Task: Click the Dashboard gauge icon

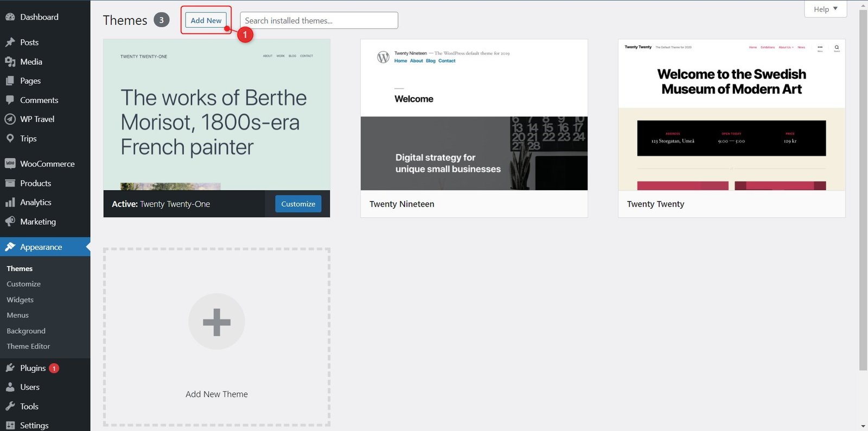Action: point(10,17)
